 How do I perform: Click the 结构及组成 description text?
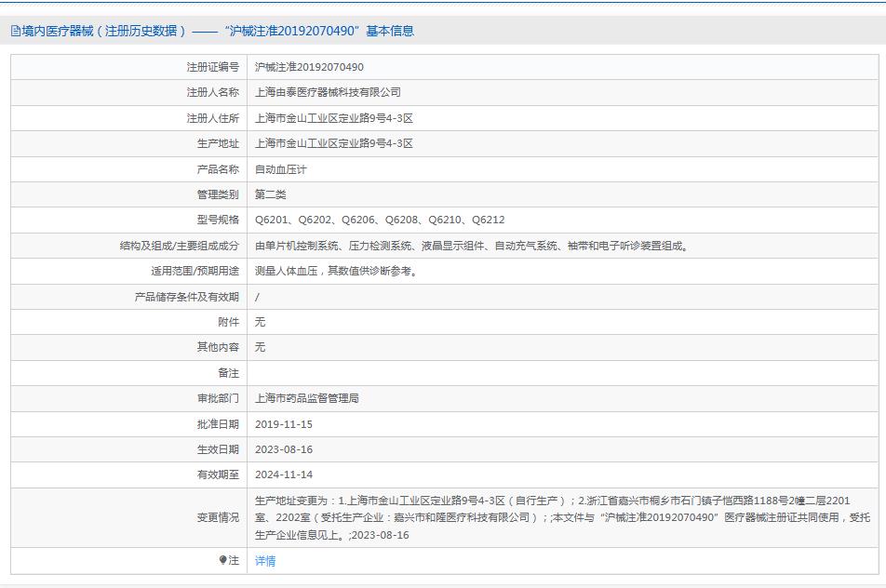470,246
